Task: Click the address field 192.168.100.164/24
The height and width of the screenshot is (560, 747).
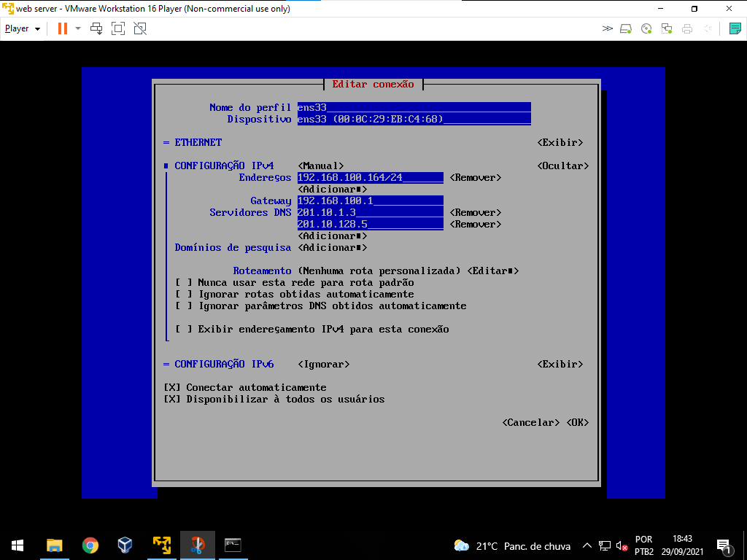Action: tap(370, 178)
